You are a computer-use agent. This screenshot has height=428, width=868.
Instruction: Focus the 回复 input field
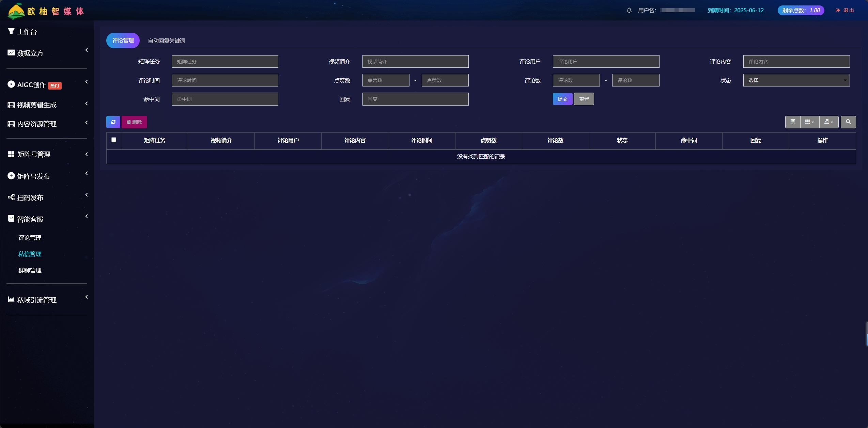coord(416,99)
